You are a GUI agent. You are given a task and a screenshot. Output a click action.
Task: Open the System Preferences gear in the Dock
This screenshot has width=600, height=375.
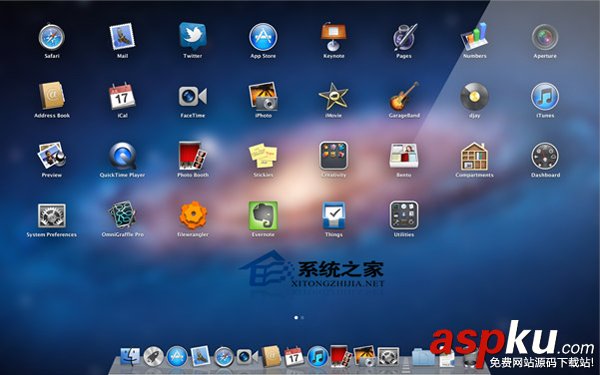[388, 357]
